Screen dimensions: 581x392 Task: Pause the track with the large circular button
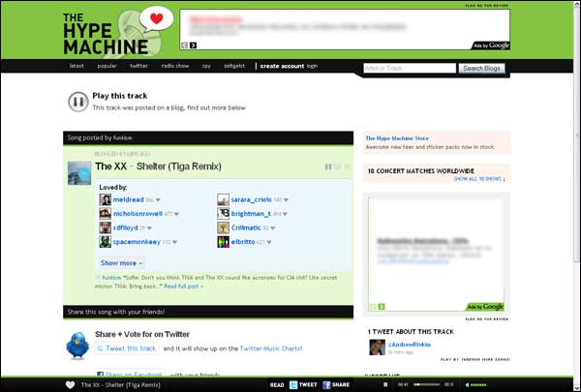click(77, 101)
